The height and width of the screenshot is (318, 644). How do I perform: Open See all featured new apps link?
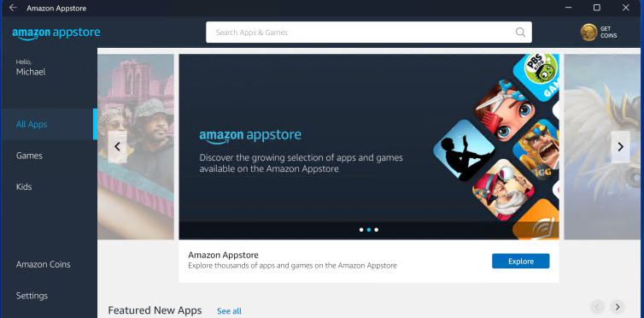click(229, 311)
